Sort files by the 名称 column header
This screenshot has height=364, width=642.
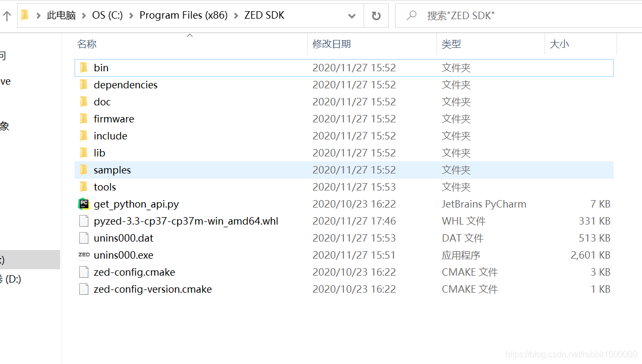(x=87, y=44)
